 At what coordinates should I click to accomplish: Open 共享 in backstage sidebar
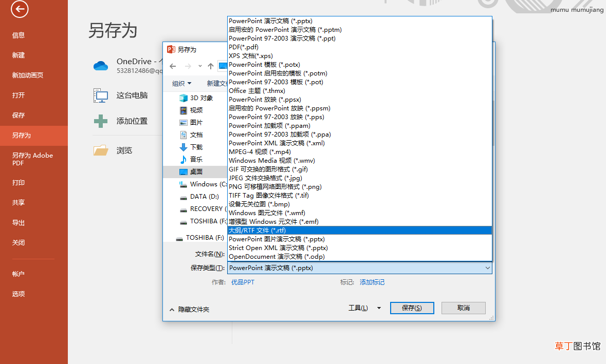point(33,203)
